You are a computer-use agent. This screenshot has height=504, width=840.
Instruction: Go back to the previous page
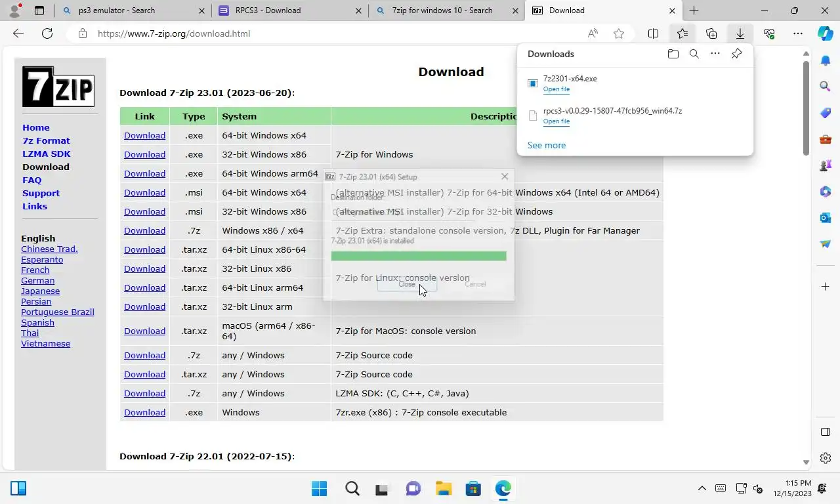[x=18, y=33]
